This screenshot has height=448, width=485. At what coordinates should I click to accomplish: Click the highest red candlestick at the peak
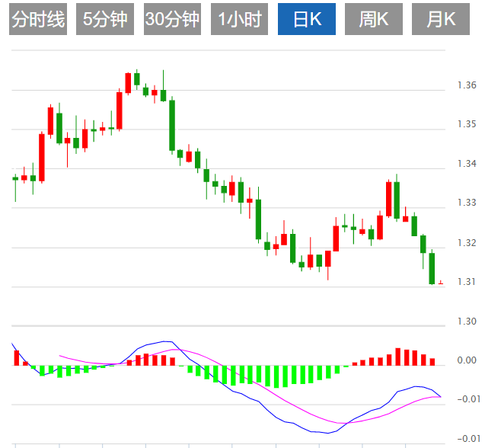[x=128, y=82]
